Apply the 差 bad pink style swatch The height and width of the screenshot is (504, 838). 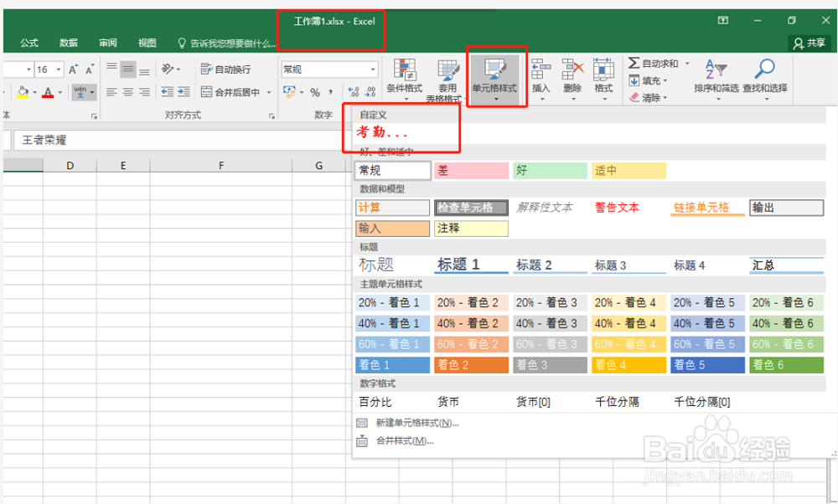471,171
